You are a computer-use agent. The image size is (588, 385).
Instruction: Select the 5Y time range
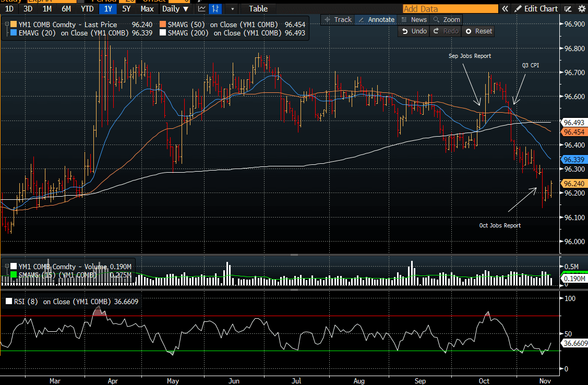pyautogui.click(x=127, y=9)
